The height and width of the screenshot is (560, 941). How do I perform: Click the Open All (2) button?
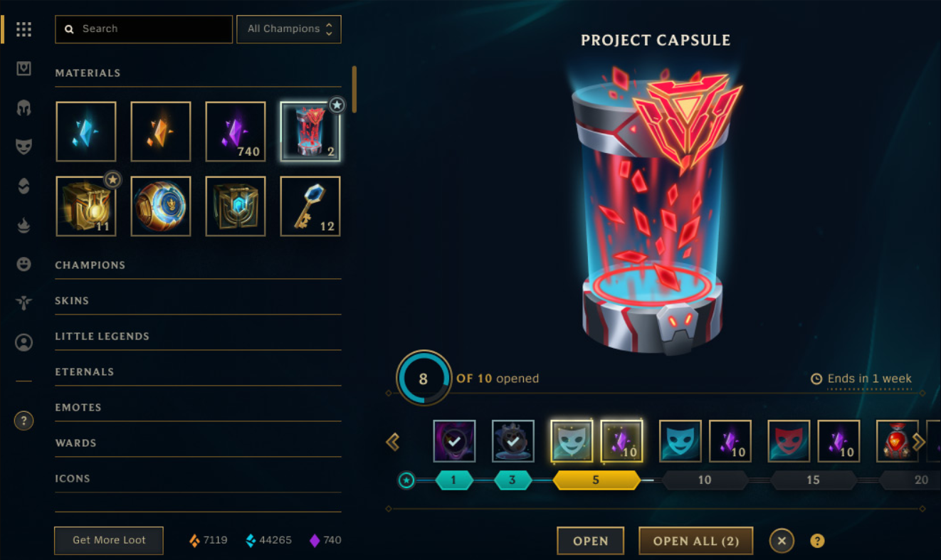pyautogui.click(x=696, y=541)
